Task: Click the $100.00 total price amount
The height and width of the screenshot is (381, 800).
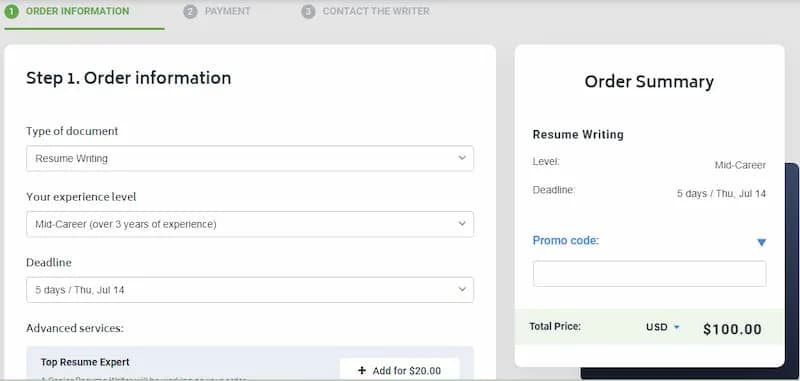Action: point(732,329)
